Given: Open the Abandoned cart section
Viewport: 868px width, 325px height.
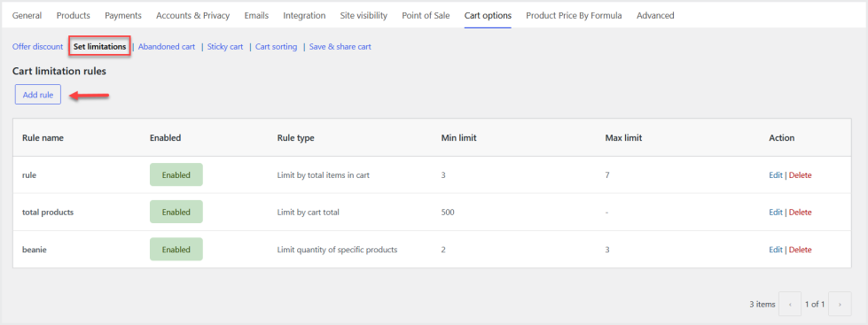Looking at the screenshot, I should (167, 47).
